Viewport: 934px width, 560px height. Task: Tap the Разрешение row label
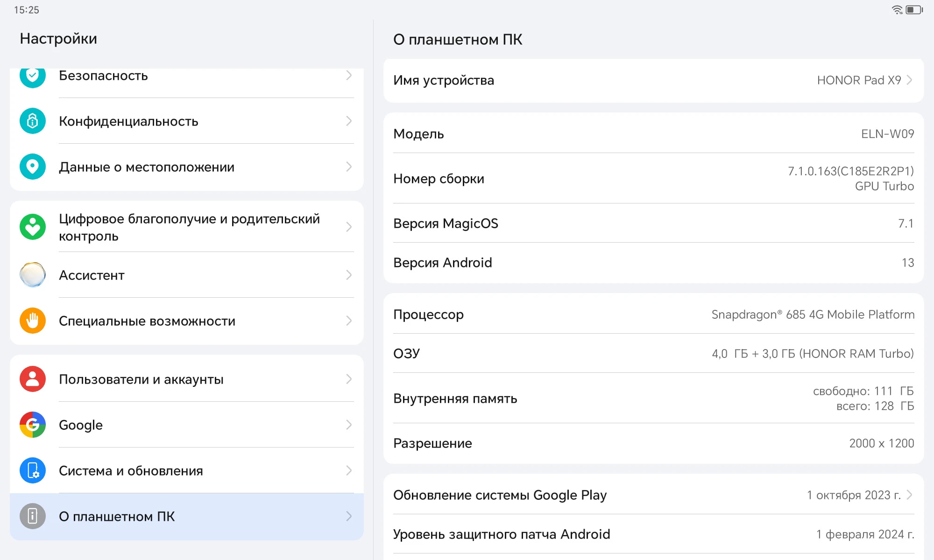[x=432, y=443]
